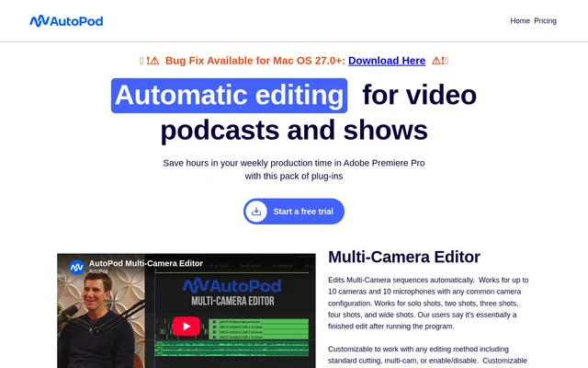Go to the Home page
The height and width of the screenshot is (368, 588).
(520, 21)
